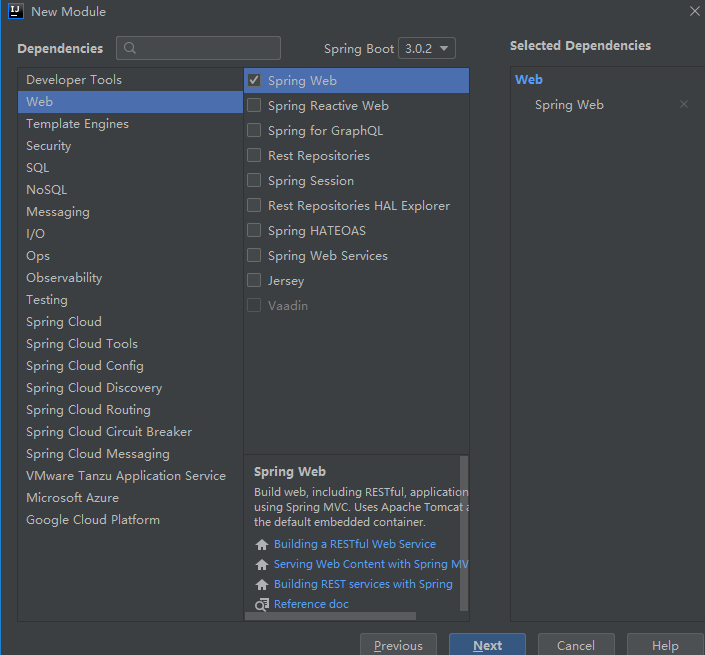This screenshot has height=655, width=705.
Task: Open Building REST services with Spring link
Action: (363, 584)
